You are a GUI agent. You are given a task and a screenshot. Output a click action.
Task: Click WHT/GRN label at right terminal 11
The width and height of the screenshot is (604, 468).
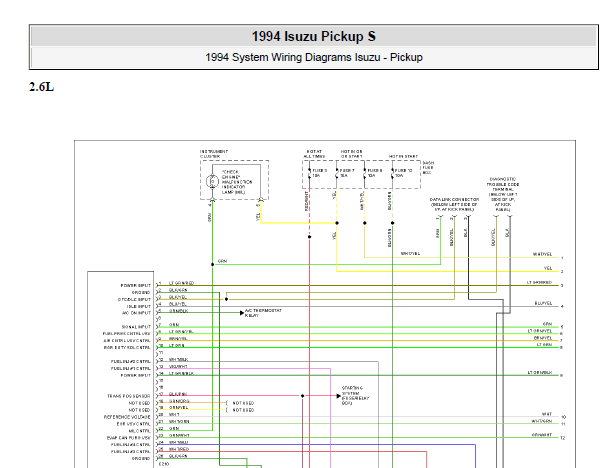point(542,421)
